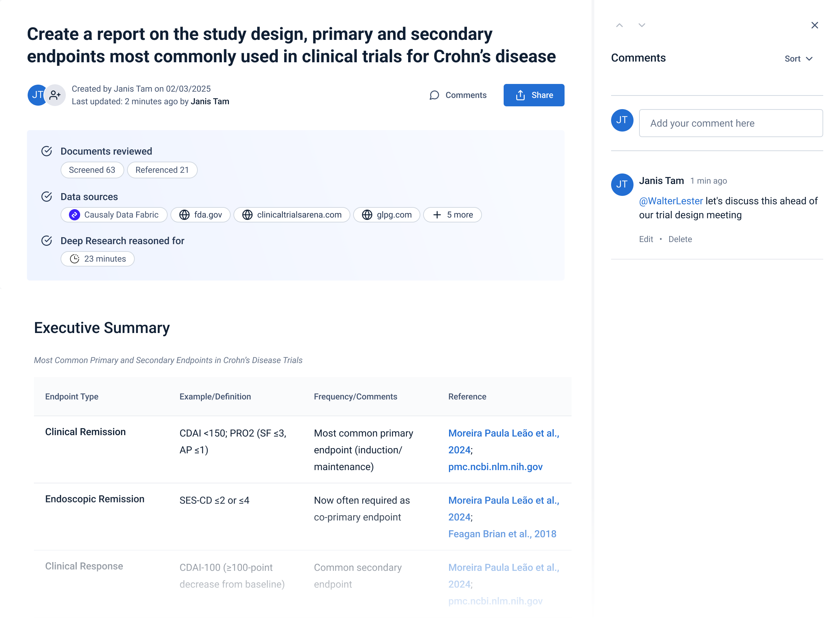
Task: Click the fda.gov source chip
Action: tap(200, 215)
